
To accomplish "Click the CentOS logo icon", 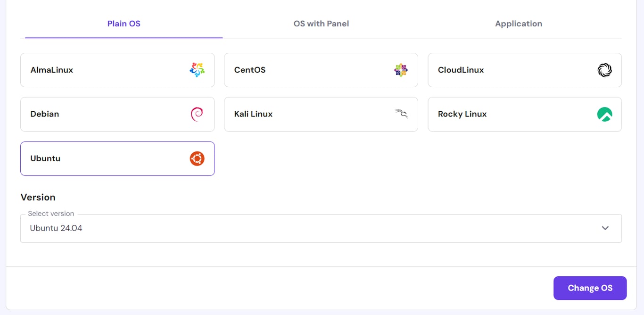I will pos(401,70).
